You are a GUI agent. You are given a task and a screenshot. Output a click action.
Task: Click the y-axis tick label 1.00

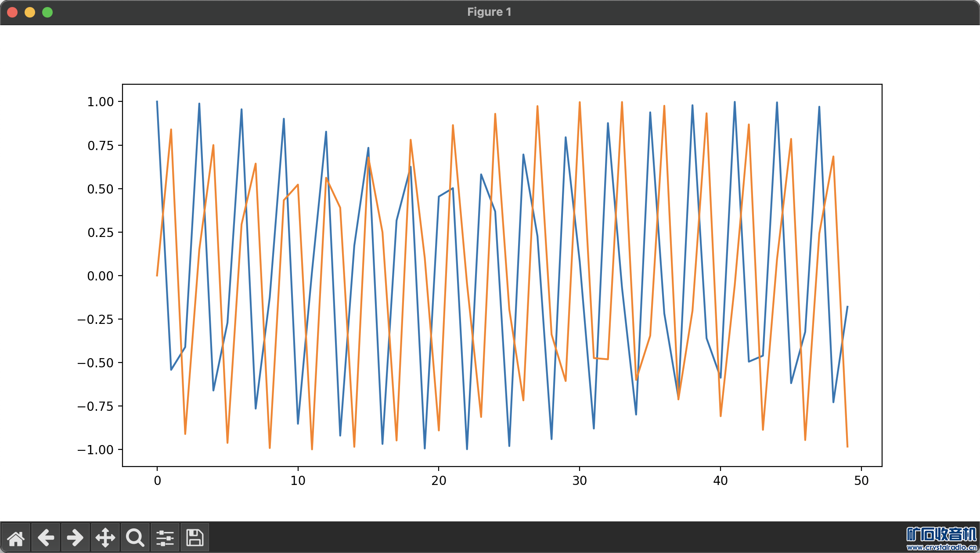[101, 102]
